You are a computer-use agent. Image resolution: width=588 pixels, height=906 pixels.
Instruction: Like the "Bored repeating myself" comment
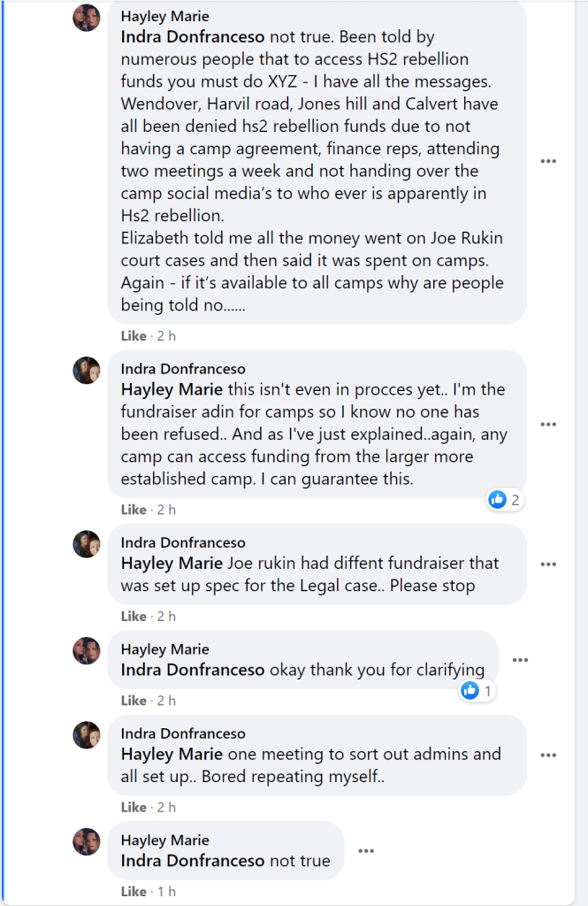tap(134, 807)
